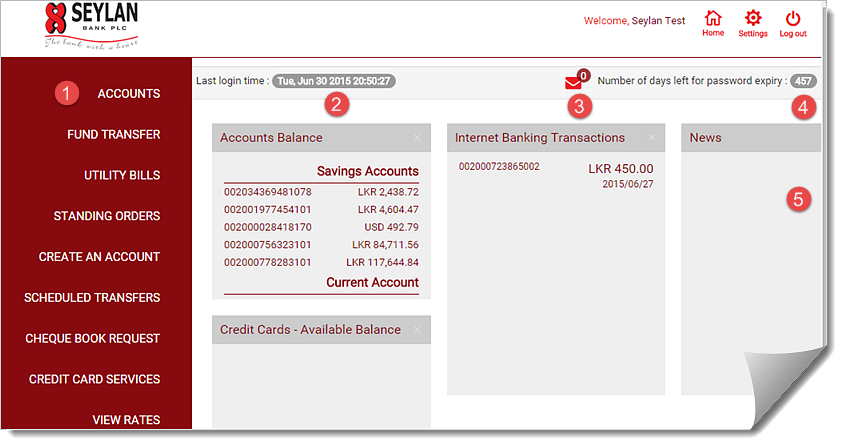Image resolution: width=842 pixels, height=445 pixels.
Task: Open transaction account 002000723865002
Action: click(499, 167)
